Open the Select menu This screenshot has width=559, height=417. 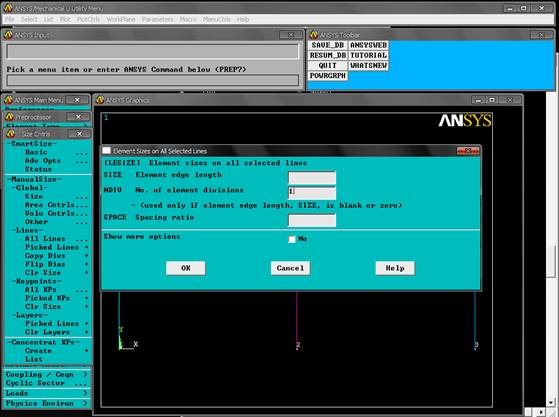[x=29, y=20]
